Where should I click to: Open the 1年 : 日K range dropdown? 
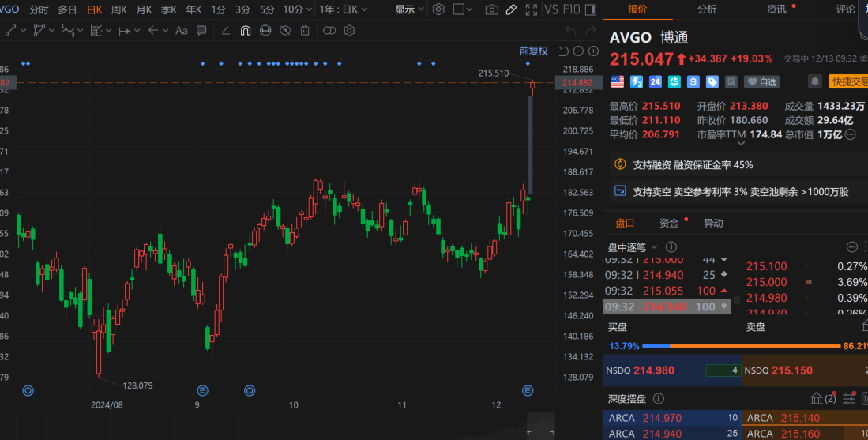coord(344,9)
